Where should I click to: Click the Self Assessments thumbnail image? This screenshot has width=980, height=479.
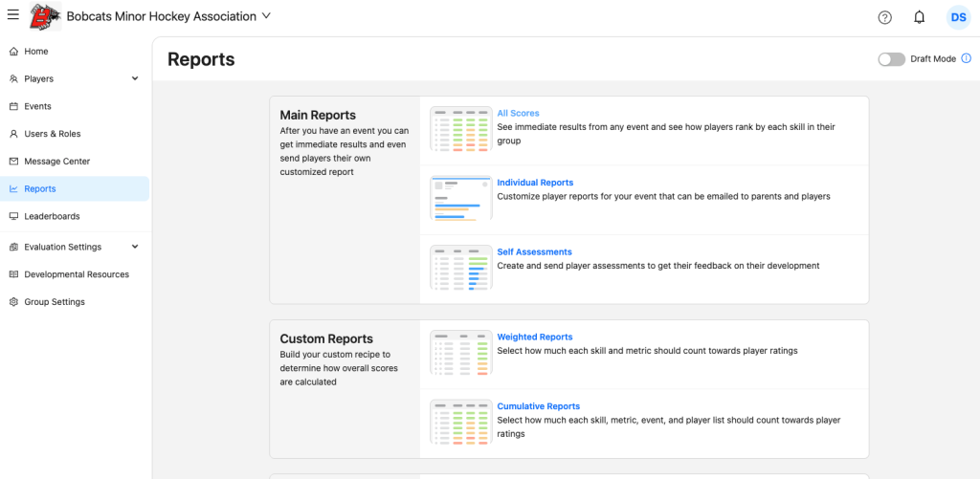(460, 268)
